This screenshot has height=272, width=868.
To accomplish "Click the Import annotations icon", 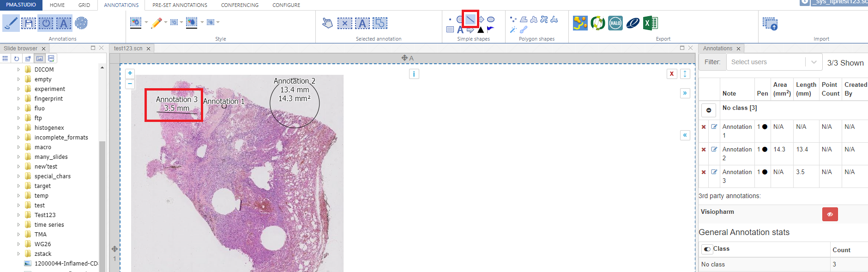I will coord(770,24).
